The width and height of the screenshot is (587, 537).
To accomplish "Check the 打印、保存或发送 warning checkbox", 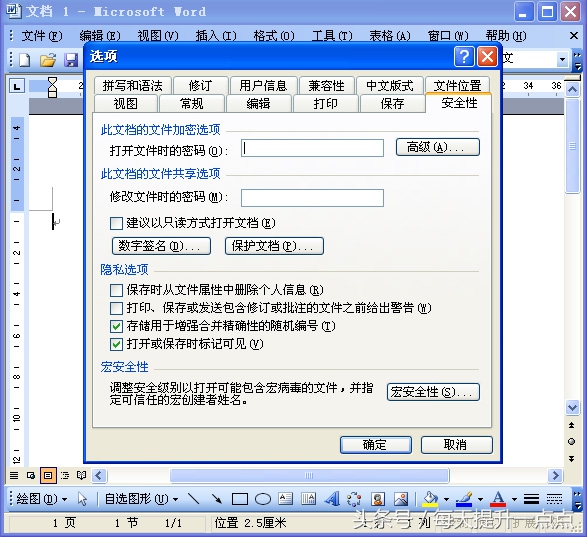I will 116,308.
